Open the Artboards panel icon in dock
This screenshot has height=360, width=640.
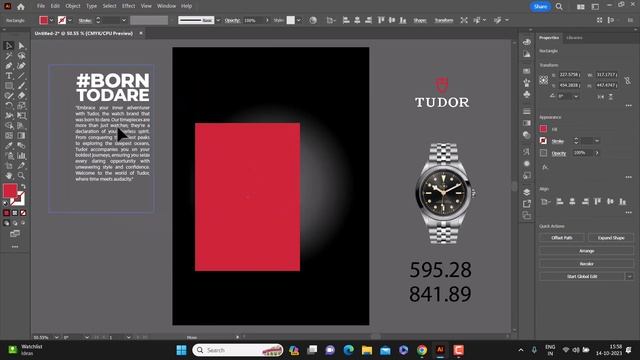pyautogui.click(x=527, y=215)
